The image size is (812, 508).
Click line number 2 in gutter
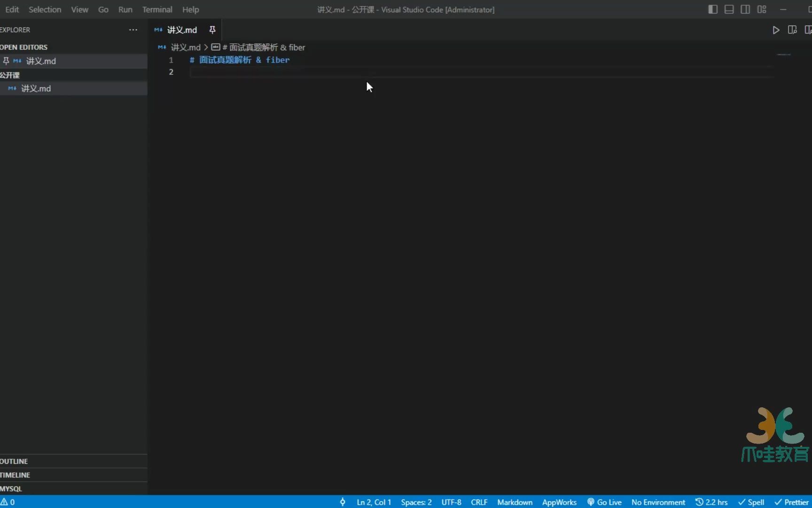171,72
